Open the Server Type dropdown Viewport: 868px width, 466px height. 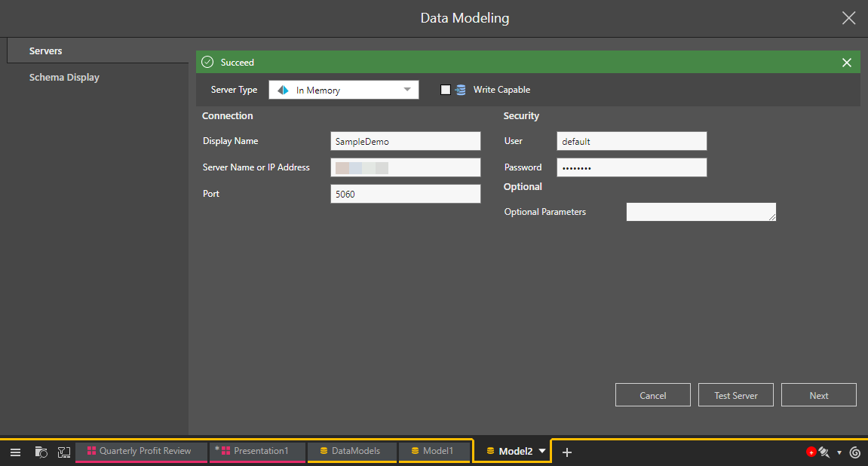[x=343, y=90]
